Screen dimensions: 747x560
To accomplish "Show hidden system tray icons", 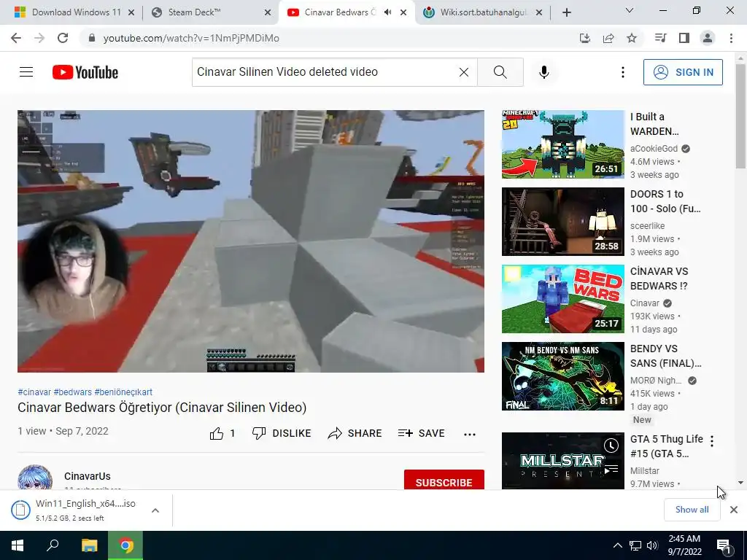I will point(617,545).
